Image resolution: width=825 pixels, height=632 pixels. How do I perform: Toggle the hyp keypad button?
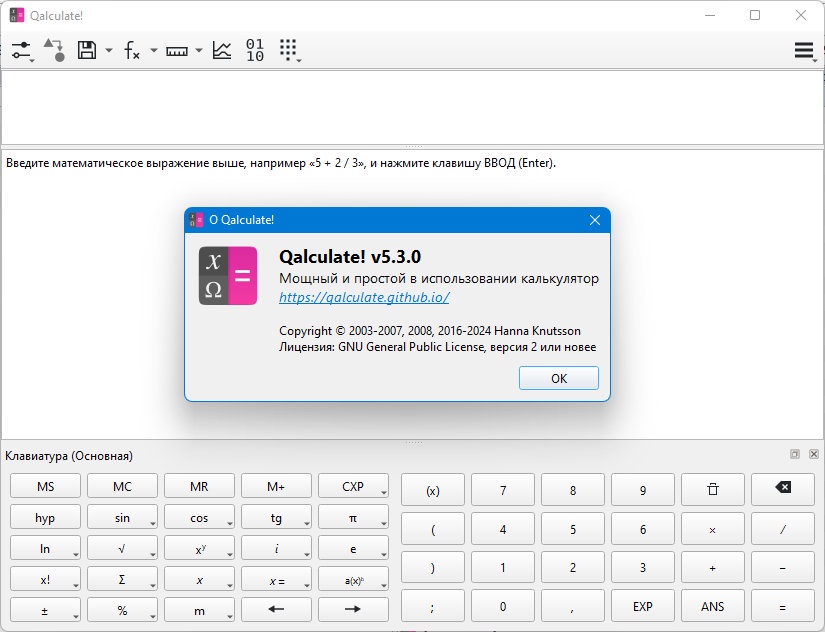point(45,517)
